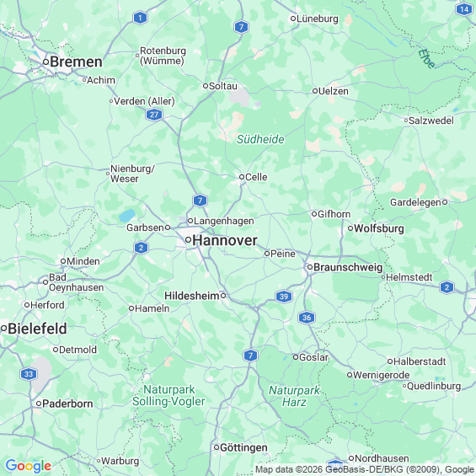The image size is (476, 476).
Task: Select the Bremen city marker
Action: click(x=45, y=62)
